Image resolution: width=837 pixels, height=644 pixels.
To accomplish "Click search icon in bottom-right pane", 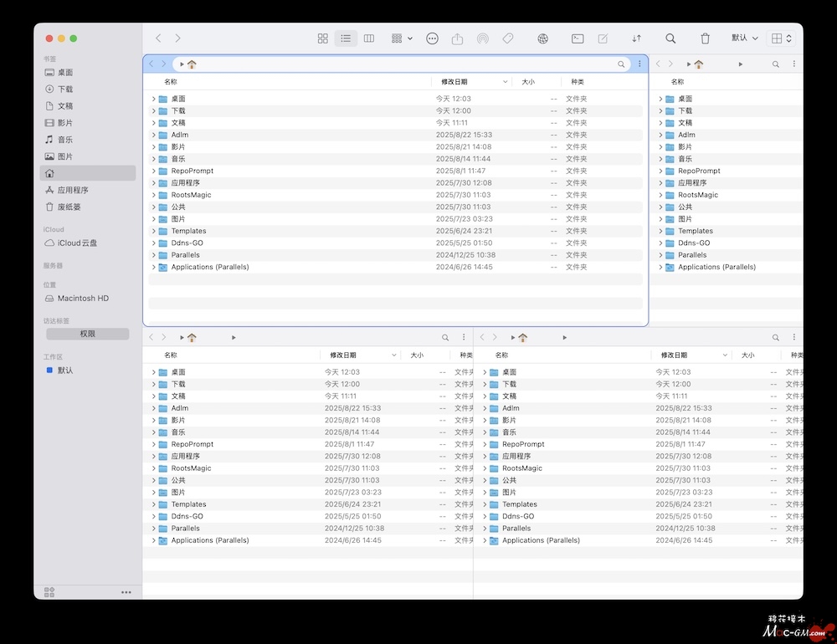I will click(x=776, y=337).
